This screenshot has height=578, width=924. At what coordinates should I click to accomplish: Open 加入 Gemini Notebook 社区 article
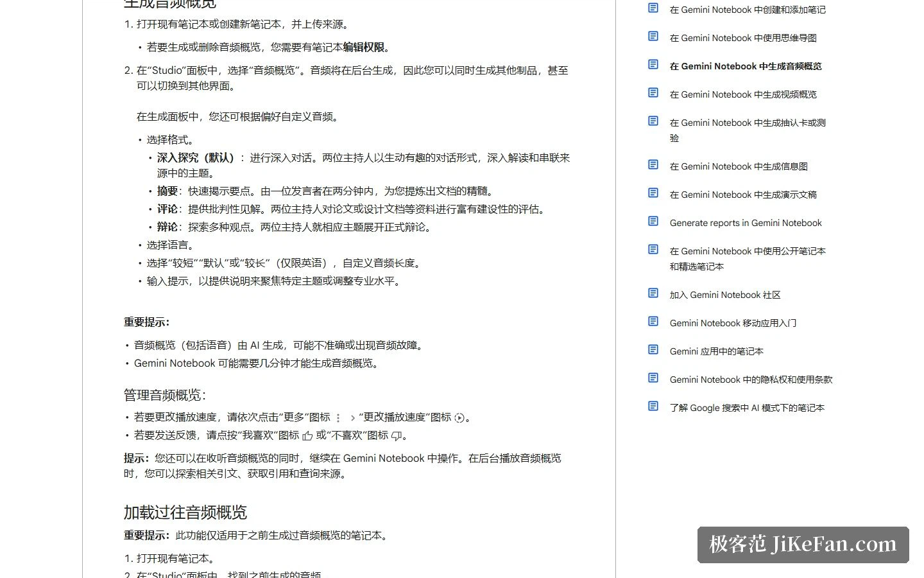[x=725, y=295]
